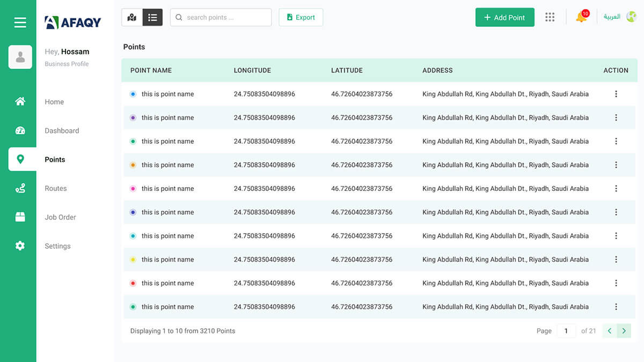Click the AFAQY logo
Viewport: 644px width, 362px height.
(73, 22)
